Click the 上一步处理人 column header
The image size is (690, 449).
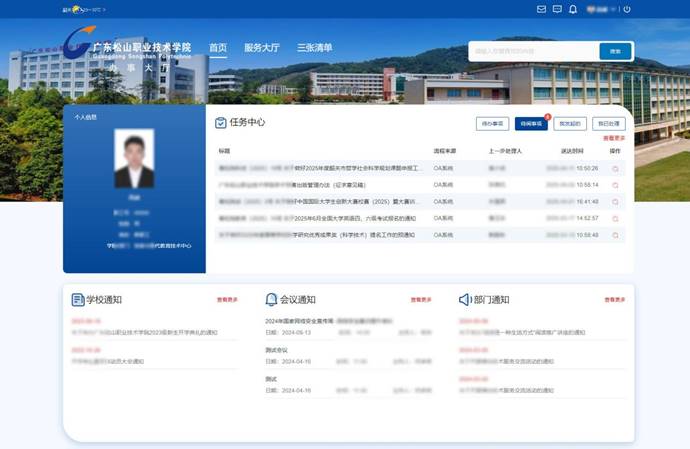[x=505, y=151]
